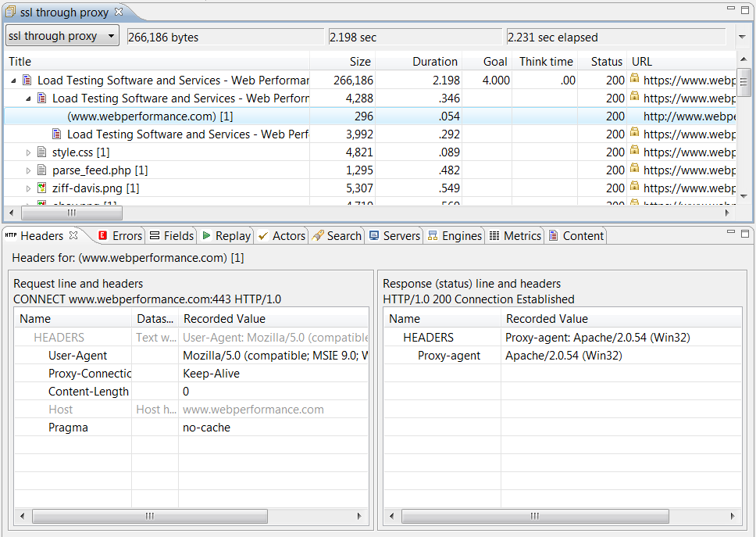Screen dimensions: 756x537
Task: Select the (www.webperformance.com) [1] row
Action: 370,116
